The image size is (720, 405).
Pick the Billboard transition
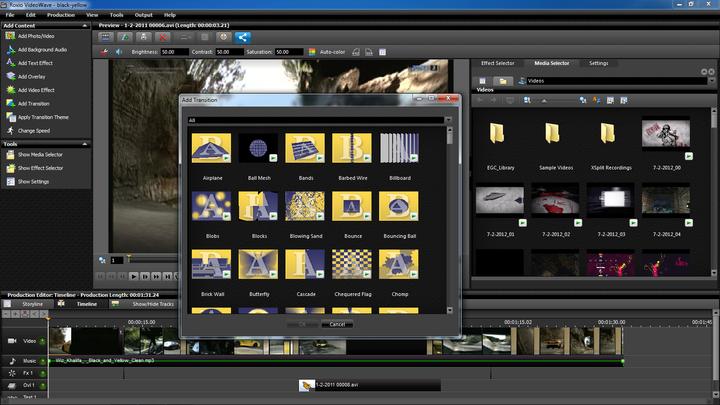tap(399, 148)
